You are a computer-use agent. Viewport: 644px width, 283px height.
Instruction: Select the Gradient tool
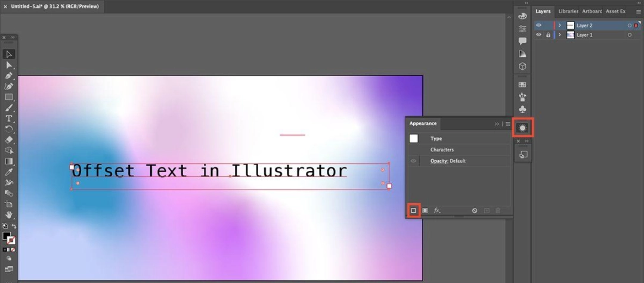(x=8, y=161)
